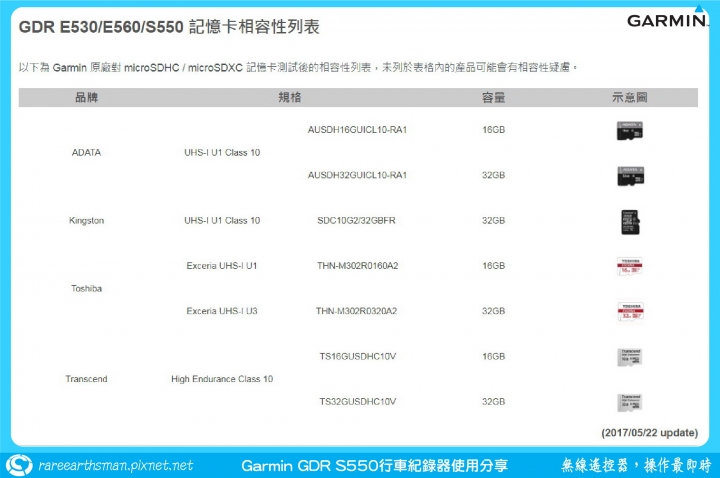Click Exceria UHS-I U3 spec

[222, 311]
